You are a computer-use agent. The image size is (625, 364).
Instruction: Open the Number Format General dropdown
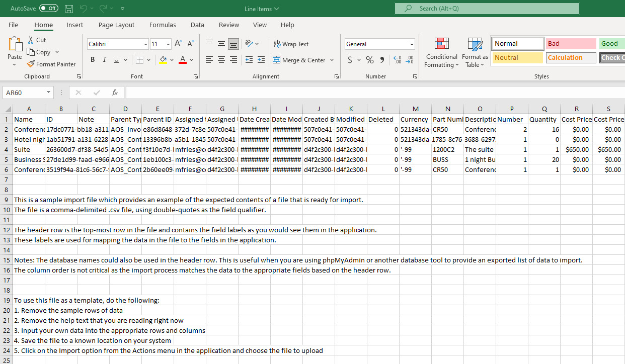click(412, 44)
